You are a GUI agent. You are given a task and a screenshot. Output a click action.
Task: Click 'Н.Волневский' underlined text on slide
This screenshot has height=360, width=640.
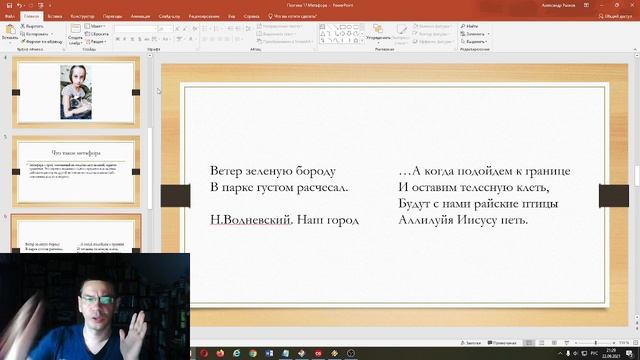(x=251, y=220)
